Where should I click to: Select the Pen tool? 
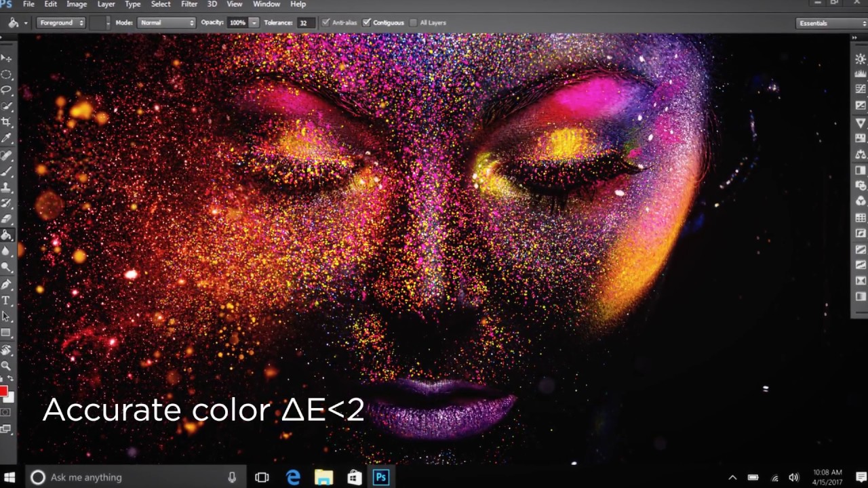click(6, 284)
